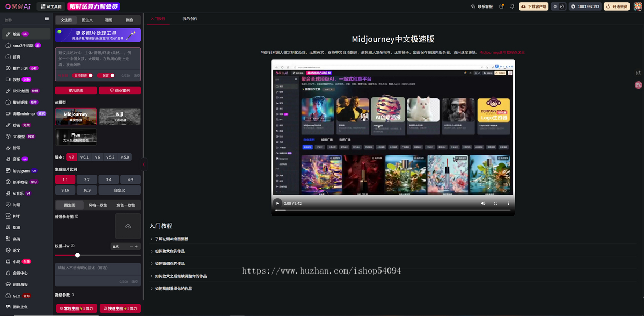Switch to the 混图 tab
Image resolution: width=644 pixels, height=316 pixels.
pos(108,20)
